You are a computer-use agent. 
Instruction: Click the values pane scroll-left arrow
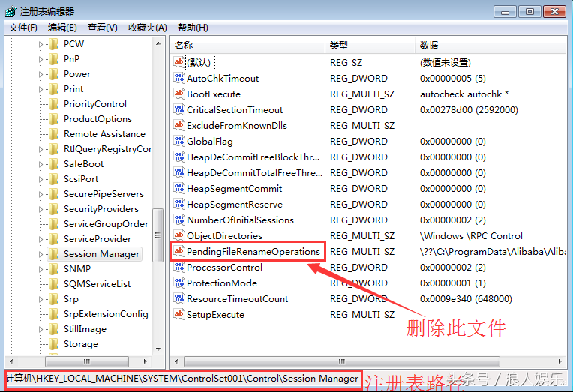pos(176,361)
